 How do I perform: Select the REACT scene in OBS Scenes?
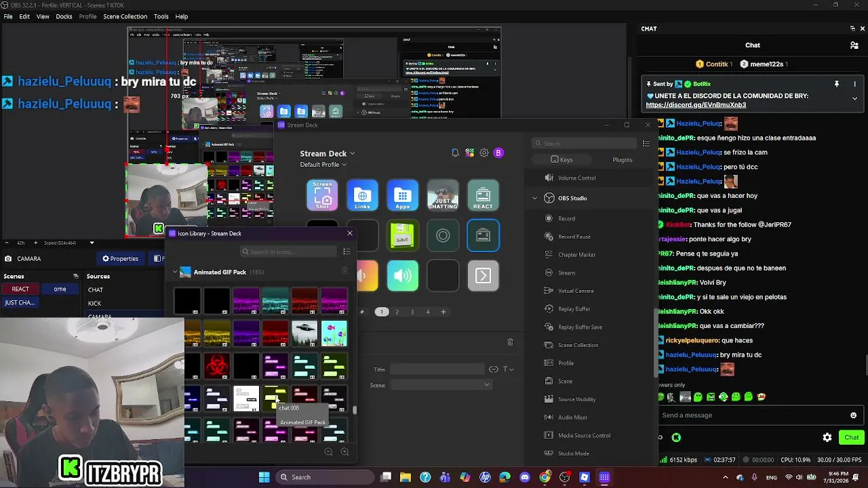point(20,289)
